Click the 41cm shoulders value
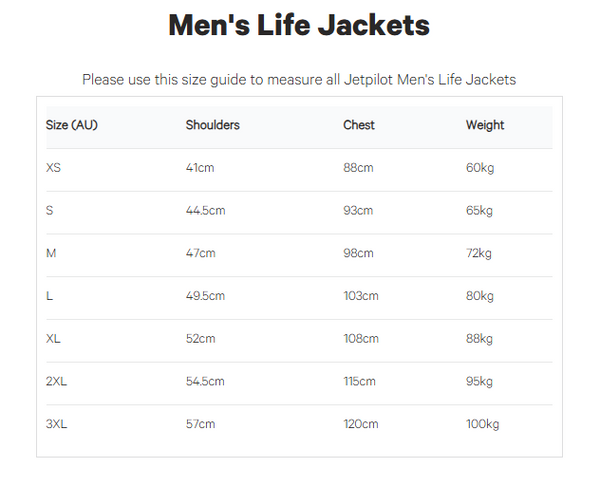The width and height of the screenshot is (600, 486). (x=200, y=168)
